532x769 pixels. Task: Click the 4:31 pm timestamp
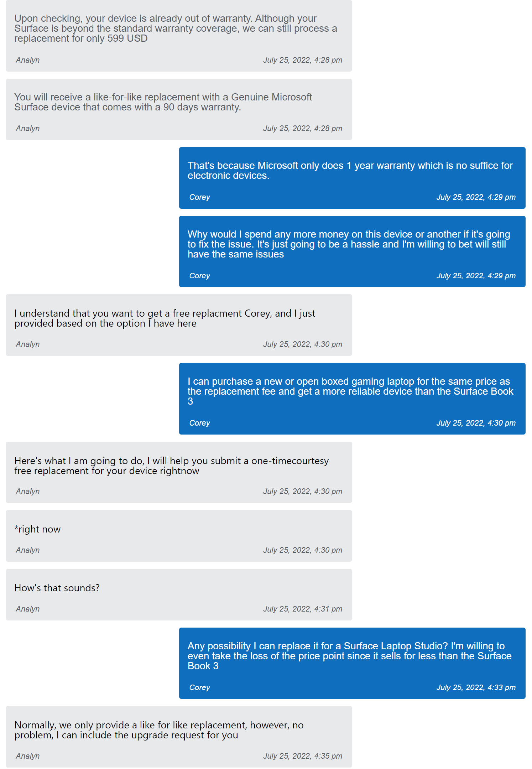pos(303,609)
